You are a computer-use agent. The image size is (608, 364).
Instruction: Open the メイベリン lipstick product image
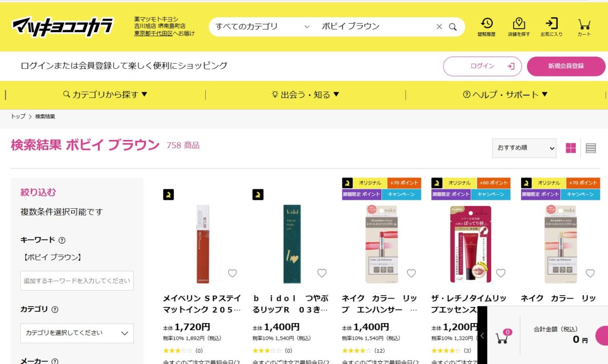(203, 244)
